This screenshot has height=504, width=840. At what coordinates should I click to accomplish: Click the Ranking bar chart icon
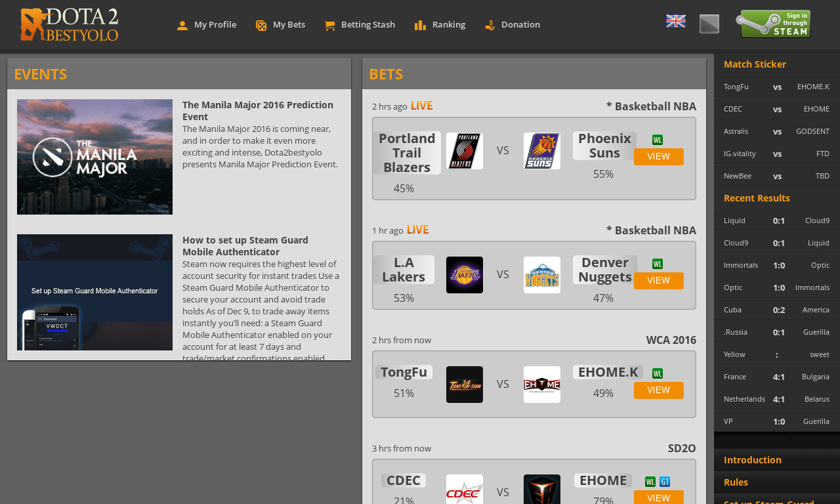pos(421,26)
